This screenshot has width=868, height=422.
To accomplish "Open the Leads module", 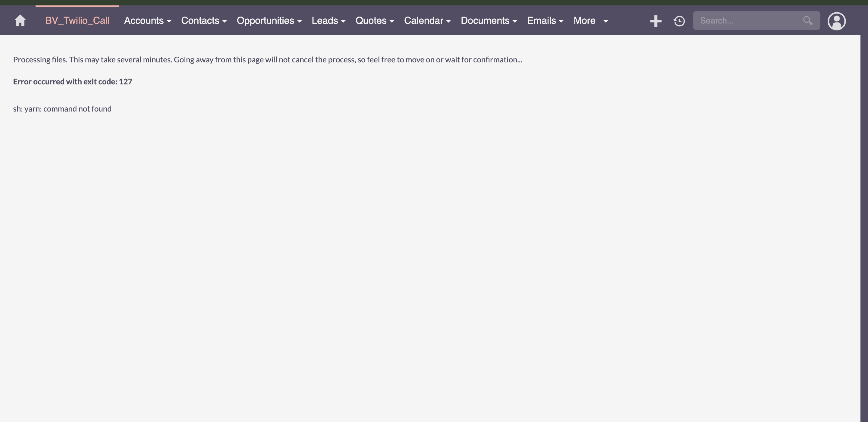I will click(325, 20).
